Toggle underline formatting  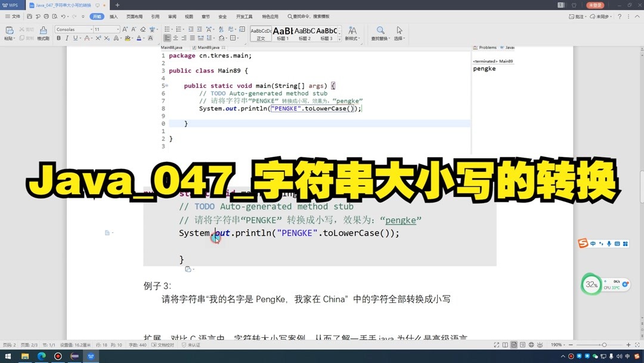(x=75, y=38)
